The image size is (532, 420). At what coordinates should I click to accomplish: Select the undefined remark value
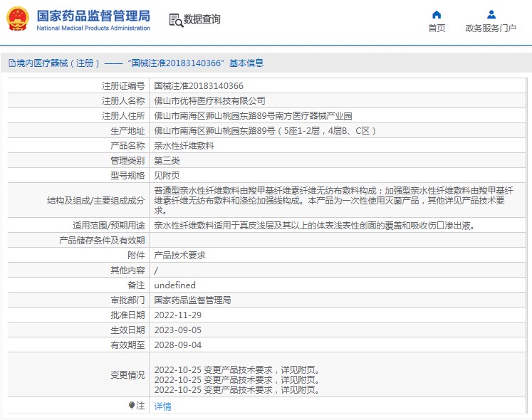point(174,285)
